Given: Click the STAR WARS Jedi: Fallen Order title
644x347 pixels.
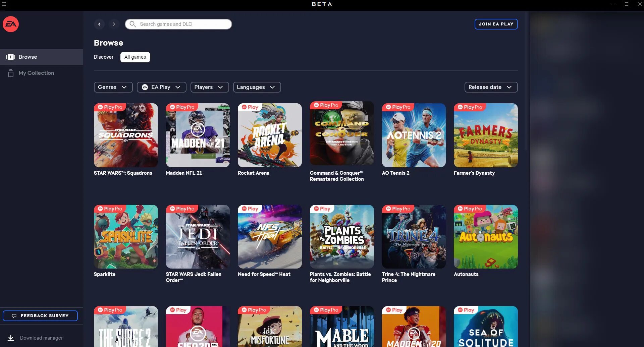Looking at the screenshot, I should point(194,277).
